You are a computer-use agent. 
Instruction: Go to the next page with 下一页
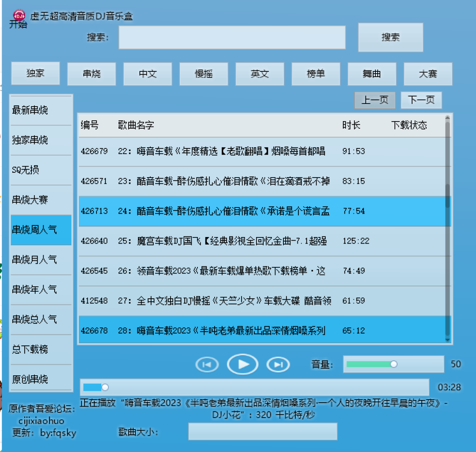pos(420,100)
